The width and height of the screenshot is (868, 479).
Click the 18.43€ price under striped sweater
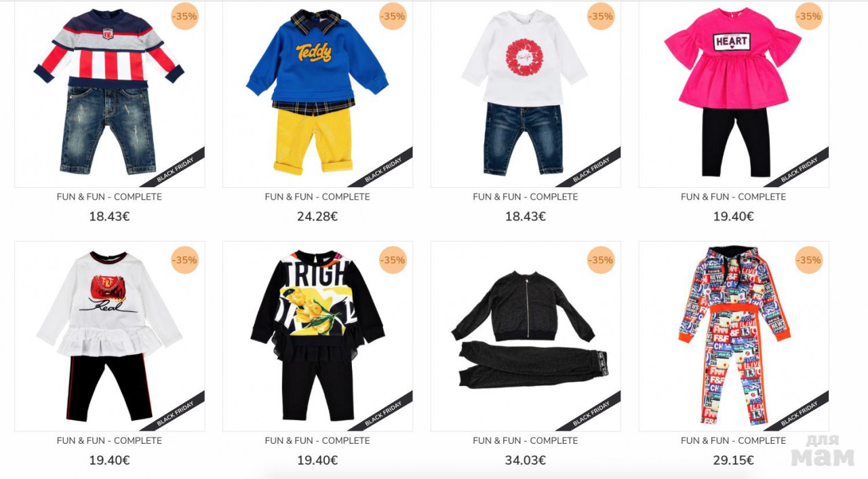(x=109, y=216)
